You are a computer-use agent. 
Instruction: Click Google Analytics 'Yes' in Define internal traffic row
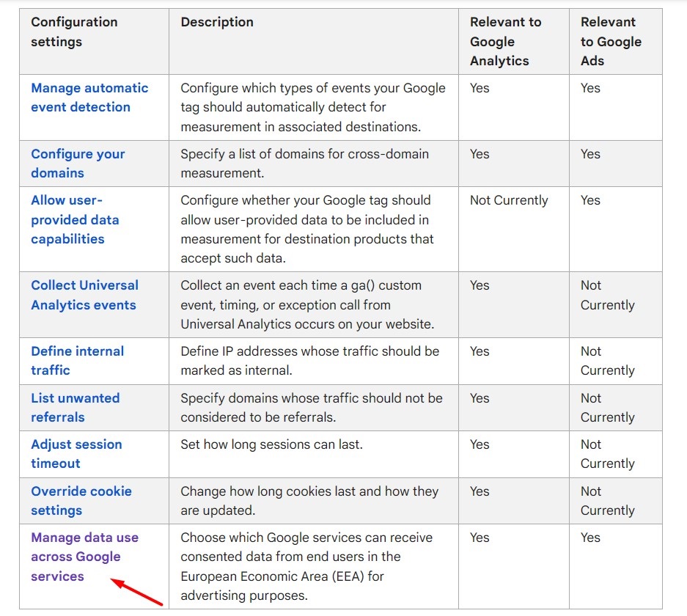(x=480, y=351)
